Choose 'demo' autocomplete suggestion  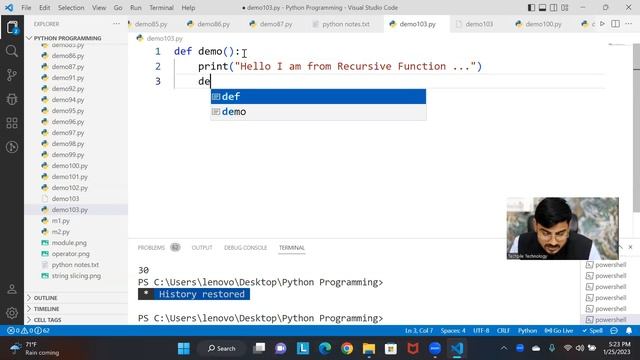[x=318, y=112]
